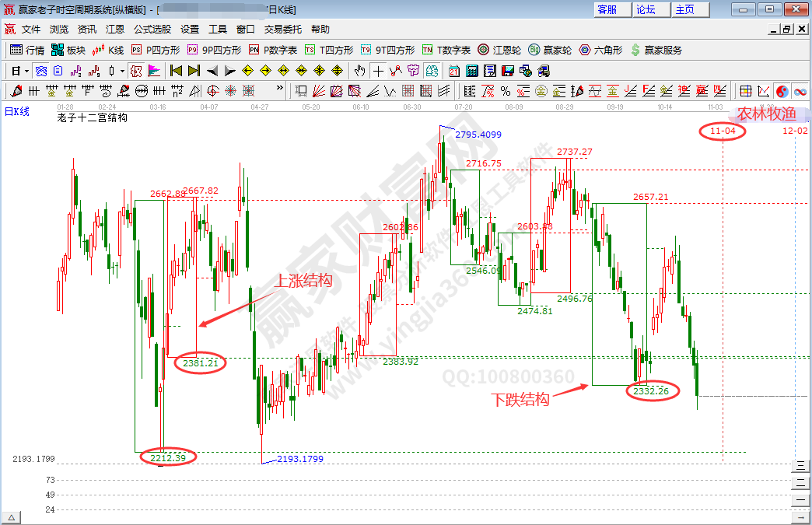Image resolution: width=812 pixels, height=525 pixels.
Task: Open the candlestick style dropdown arrow
Action: 122,71
